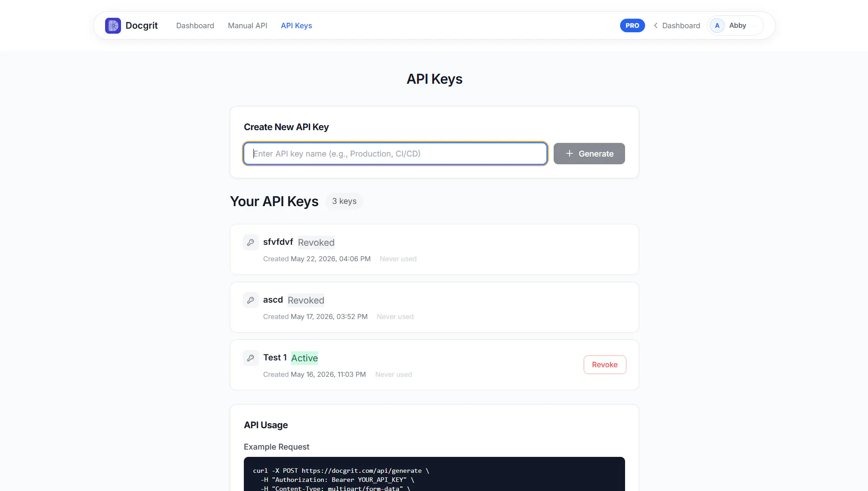Click the Generate button
The width and height of the screenshot is (868, 491).
589,154
